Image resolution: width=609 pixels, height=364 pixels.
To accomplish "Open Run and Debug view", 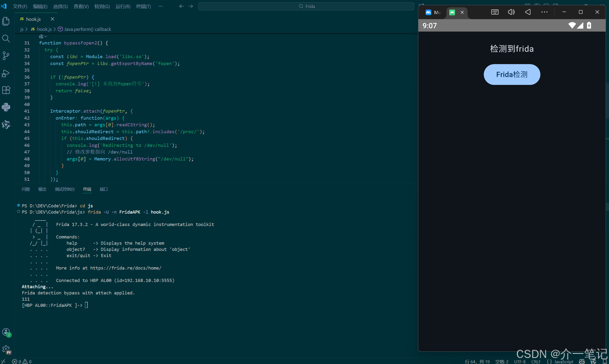I will pyautogui.click(x=6, y=73).
